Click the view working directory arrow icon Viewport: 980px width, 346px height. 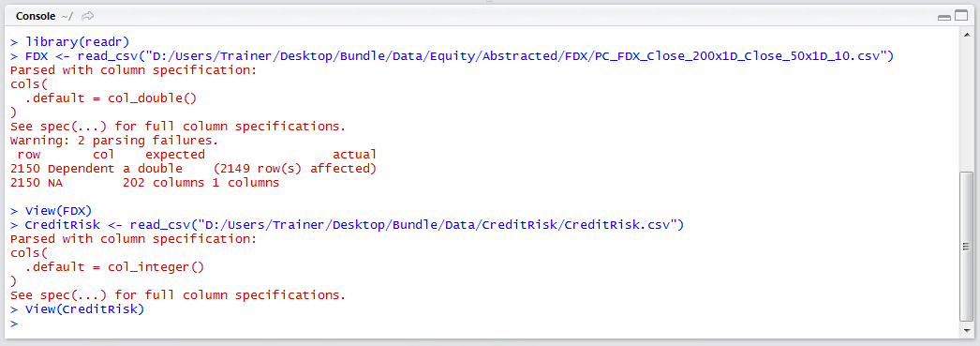click(x=88, y=16)
